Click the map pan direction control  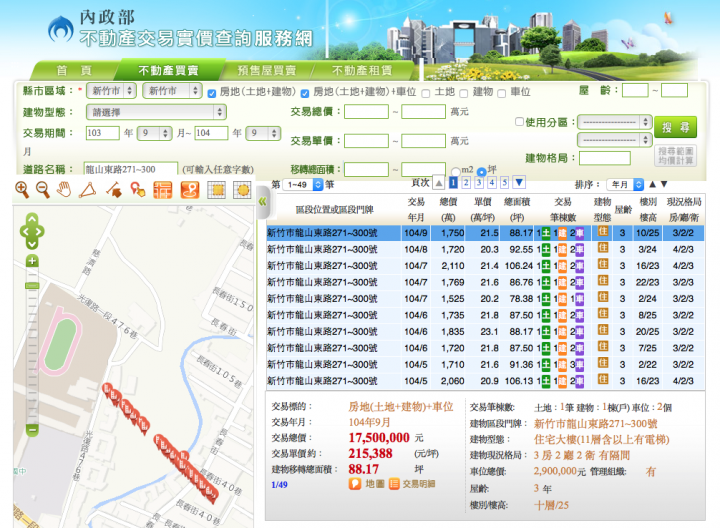pos(32,231)
